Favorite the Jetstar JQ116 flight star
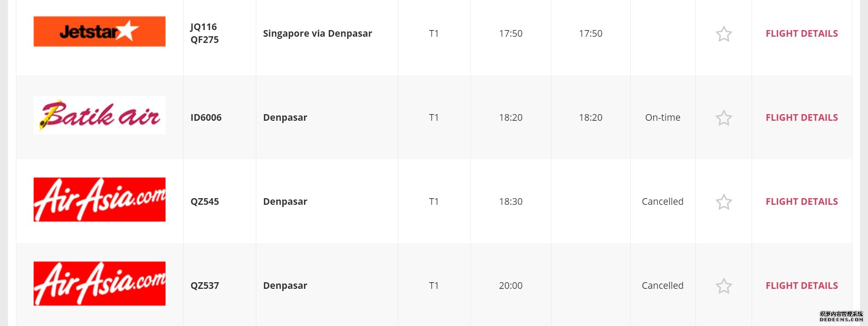Image resolution: width=868 pixels, height=326 pixels. click(x=724, y=34)
